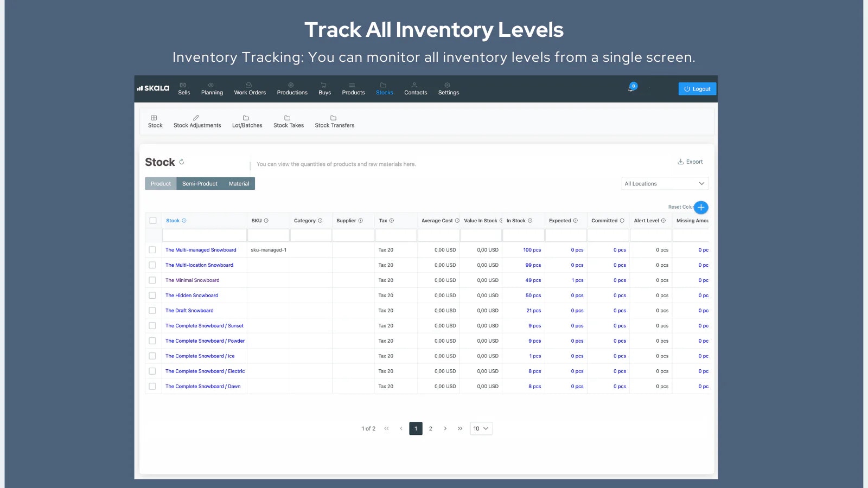Click the refresh icon next to Stock heading
This screenshot has height=488, width=868.
(182, 162)
